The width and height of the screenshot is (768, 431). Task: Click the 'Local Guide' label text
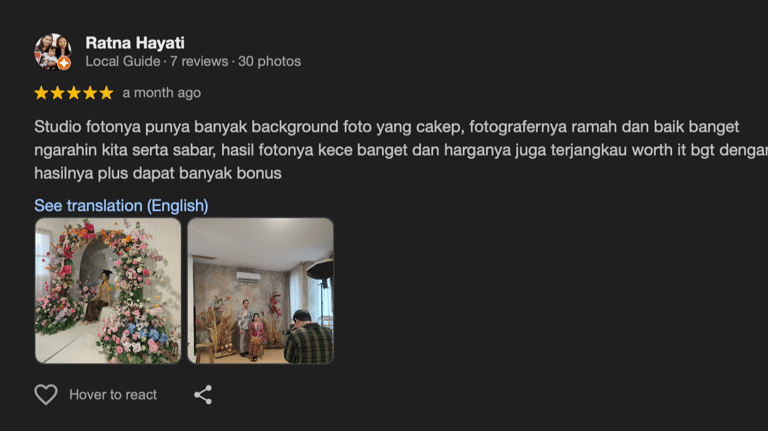click(x=122, y=61)
